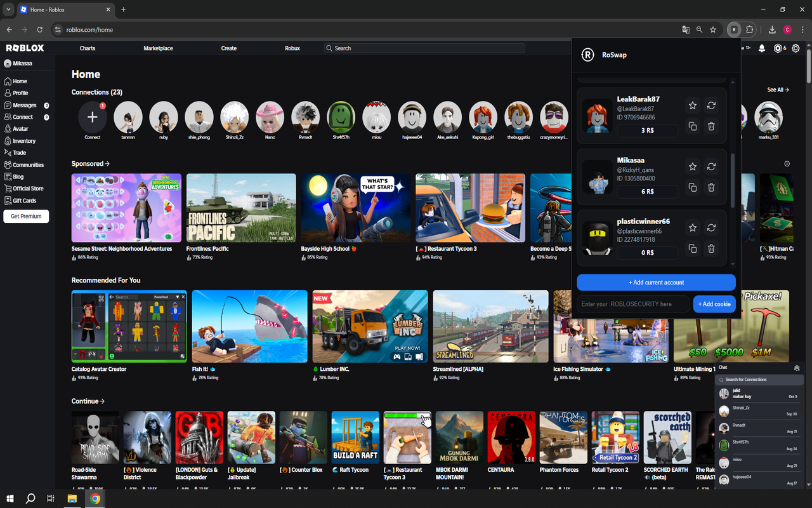Refresh the Mikasaa account entry
812x508 pixels.
pyautogui.click(x=711, y=167)
